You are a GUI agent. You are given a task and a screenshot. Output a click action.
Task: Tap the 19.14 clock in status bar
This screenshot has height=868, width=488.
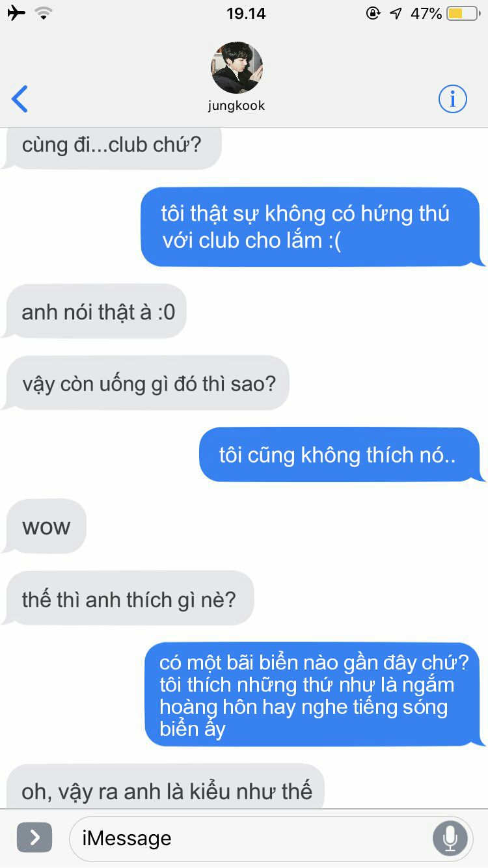[246, 13]
